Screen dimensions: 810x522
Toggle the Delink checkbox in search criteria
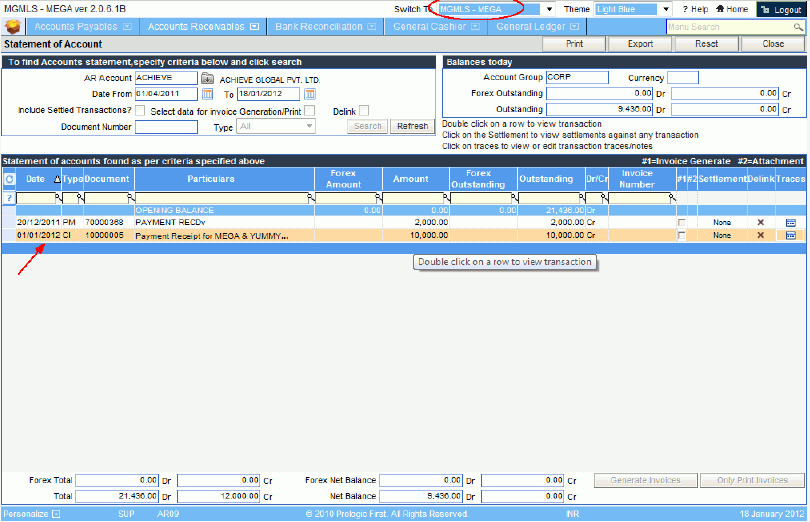point(364,110)
